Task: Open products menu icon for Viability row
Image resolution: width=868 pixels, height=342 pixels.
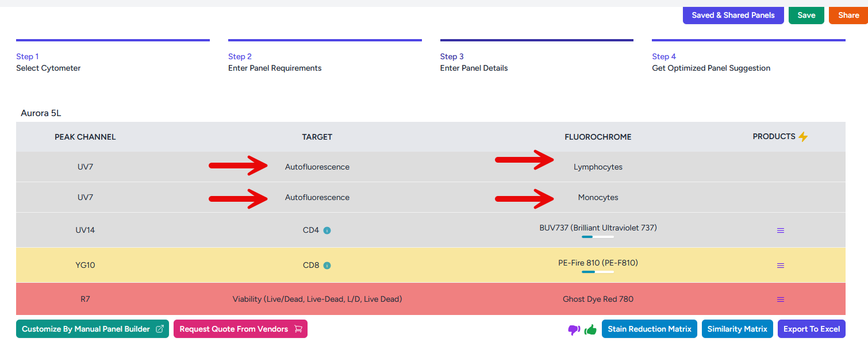Action: 781,299
